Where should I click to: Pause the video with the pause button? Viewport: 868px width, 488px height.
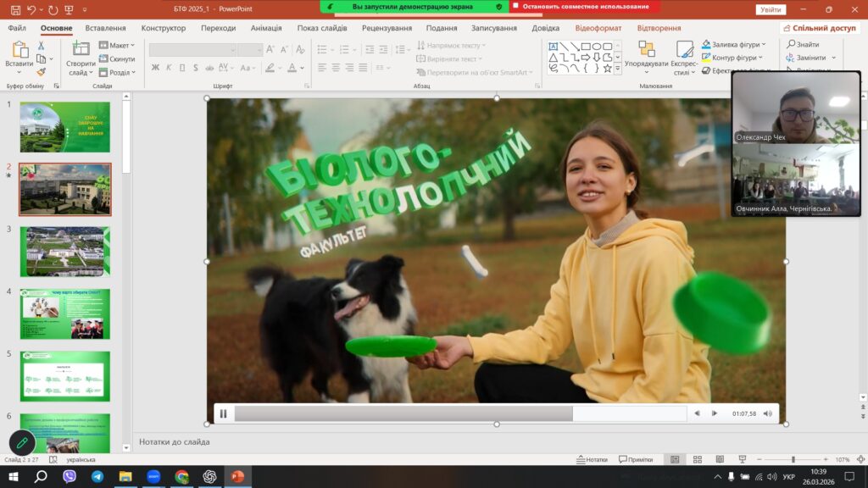[224, 413]
